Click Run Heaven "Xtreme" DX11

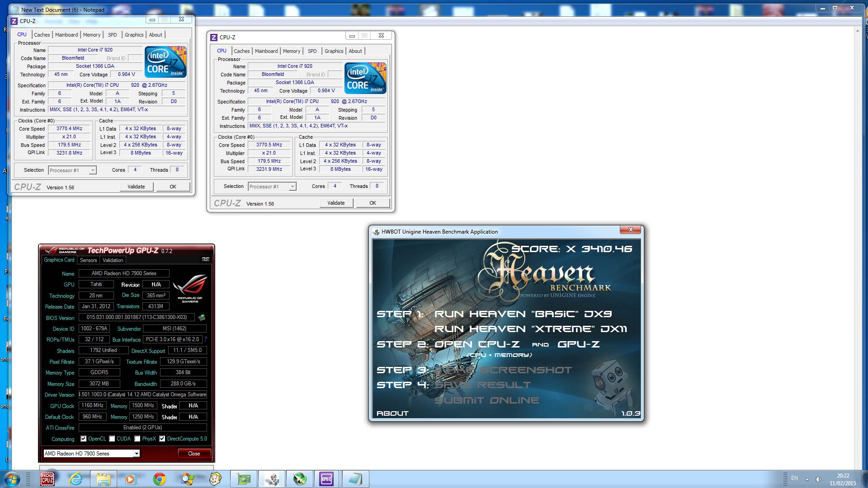pos(531,329)
